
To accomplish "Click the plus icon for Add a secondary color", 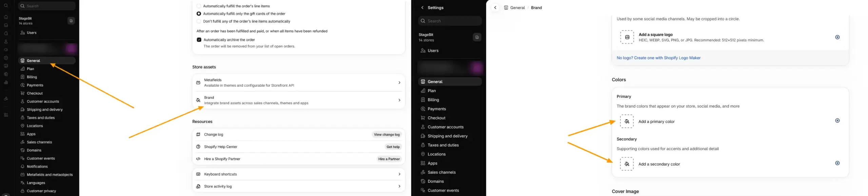I will [x=837, y=163].
